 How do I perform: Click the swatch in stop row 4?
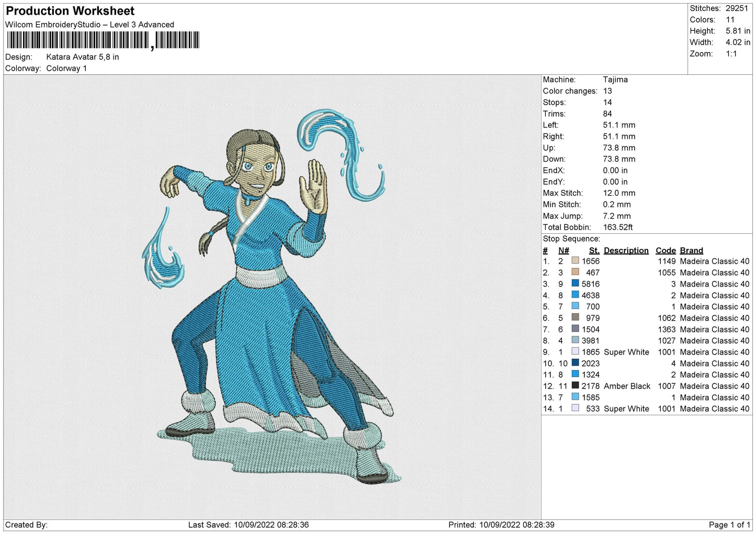576,295
